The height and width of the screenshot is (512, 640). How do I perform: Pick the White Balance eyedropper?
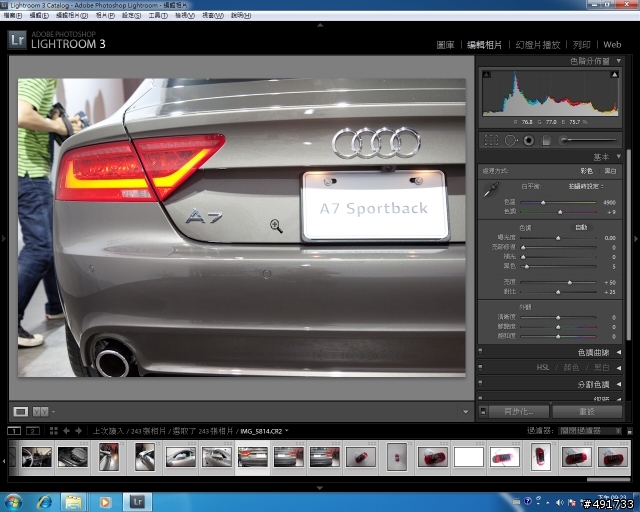tap(491, 190)
